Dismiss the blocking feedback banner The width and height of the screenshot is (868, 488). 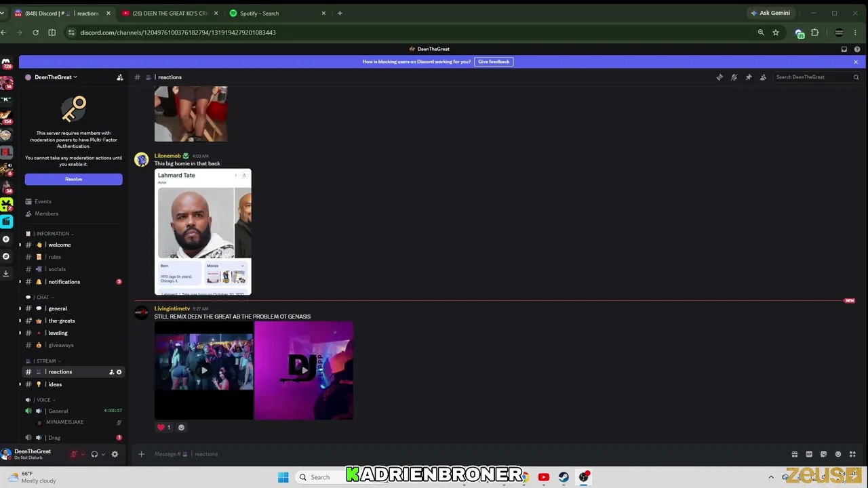[856, 62]
